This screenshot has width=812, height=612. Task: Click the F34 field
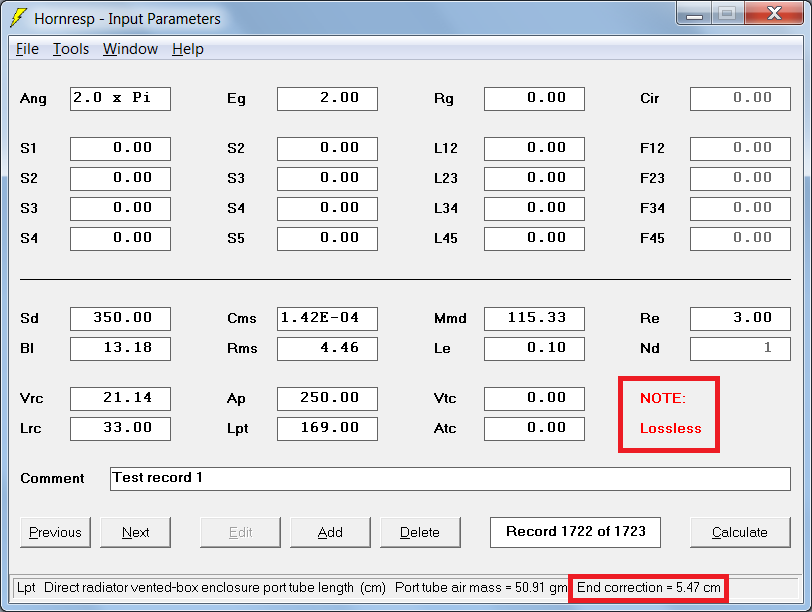[741, 209]
